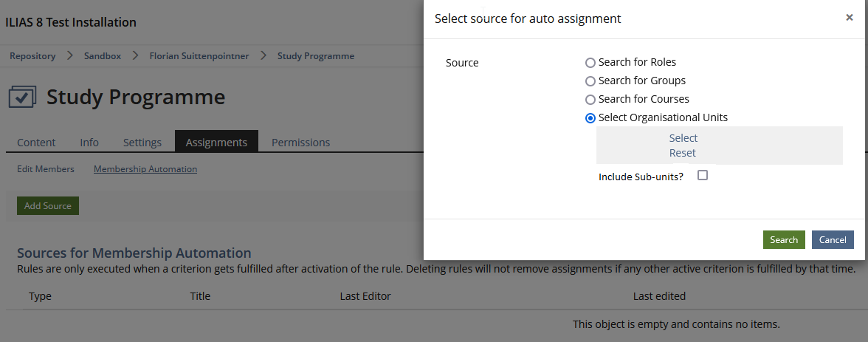Select Search for Roles radio option

pos(590,63)
